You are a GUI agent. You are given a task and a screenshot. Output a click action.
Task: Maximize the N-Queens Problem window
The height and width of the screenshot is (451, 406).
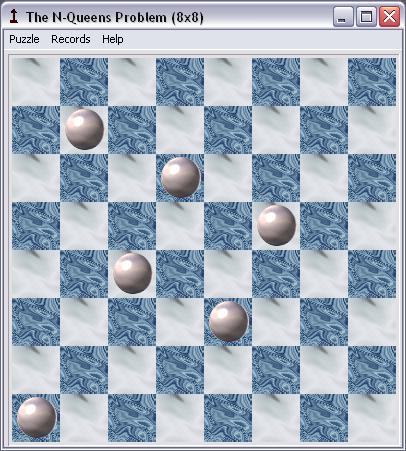pos(366,17)
